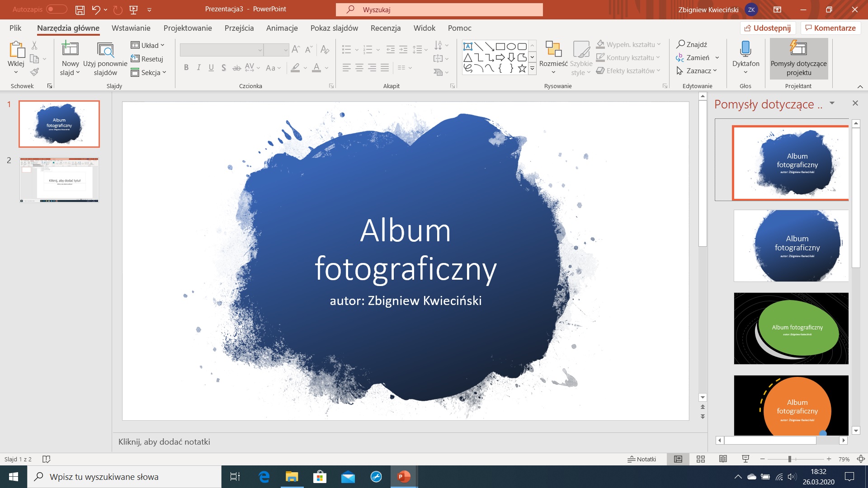Increase list indent level icon
The height and width of the screenshot is (488, 868).
[403, 49]
